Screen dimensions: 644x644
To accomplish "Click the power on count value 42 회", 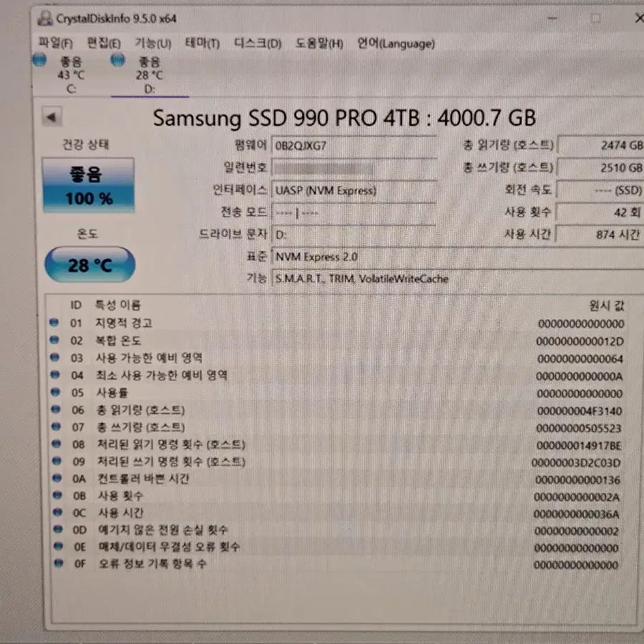I will click(601, 213).
